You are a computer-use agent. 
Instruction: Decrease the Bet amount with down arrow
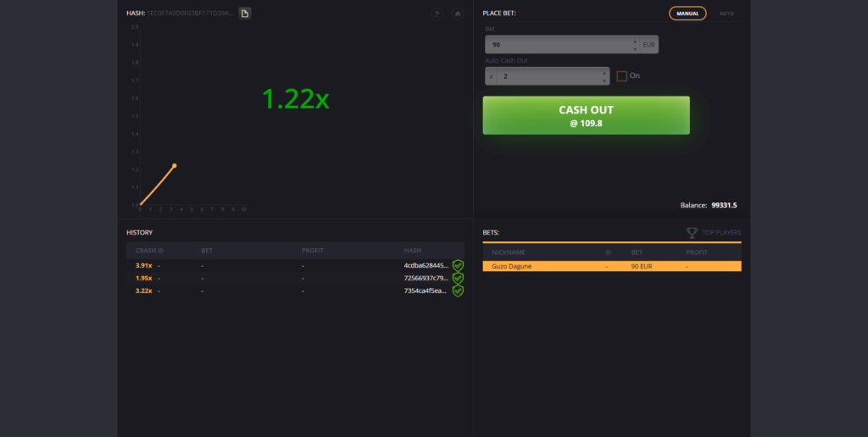(x=635, y=48)
